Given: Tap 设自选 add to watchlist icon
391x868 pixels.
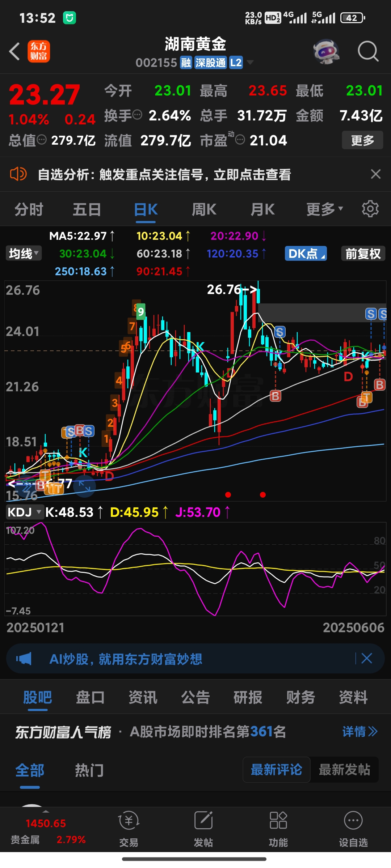Looking at the screenshot, I should coord(353,829).
